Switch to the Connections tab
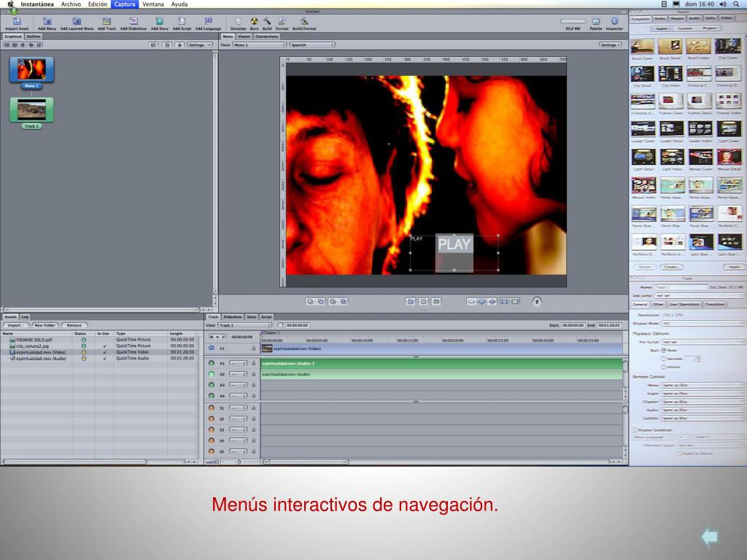747x560 pixels. (x=266, y=36)
